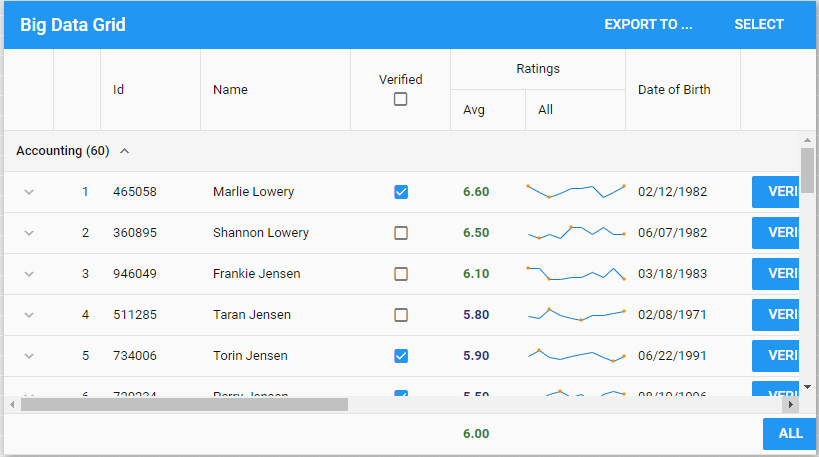Expand row details for Frankie Jensen
The image size is (819, 457).
coord(29,274)
